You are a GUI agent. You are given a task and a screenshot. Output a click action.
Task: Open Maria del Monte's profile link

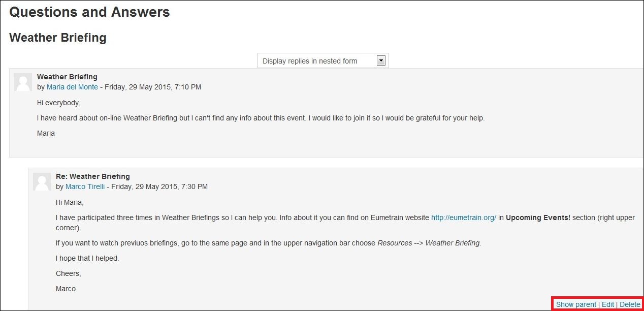click(72, 87)
